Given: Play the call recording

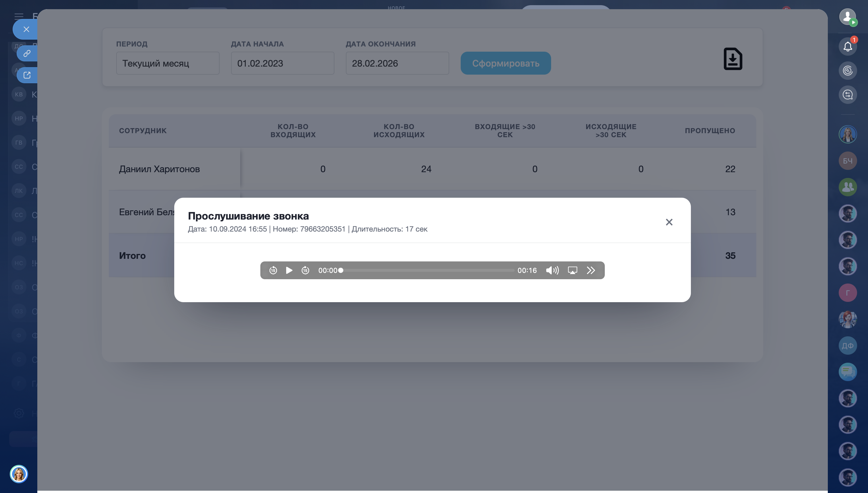Looking at the screenshot, I should (x=289, y=270).
